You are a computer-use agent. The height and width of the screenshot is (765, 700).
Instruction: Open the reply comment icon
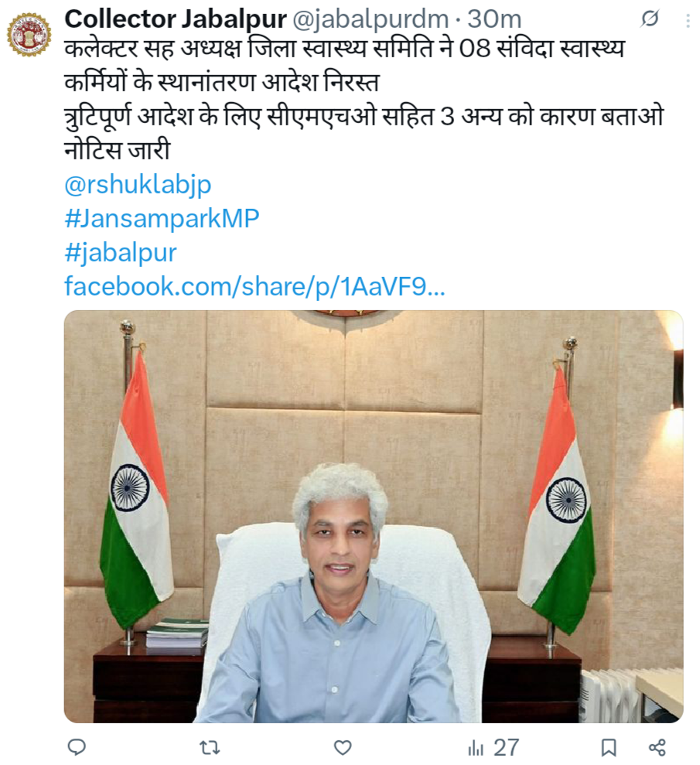(x=76, y=747)
